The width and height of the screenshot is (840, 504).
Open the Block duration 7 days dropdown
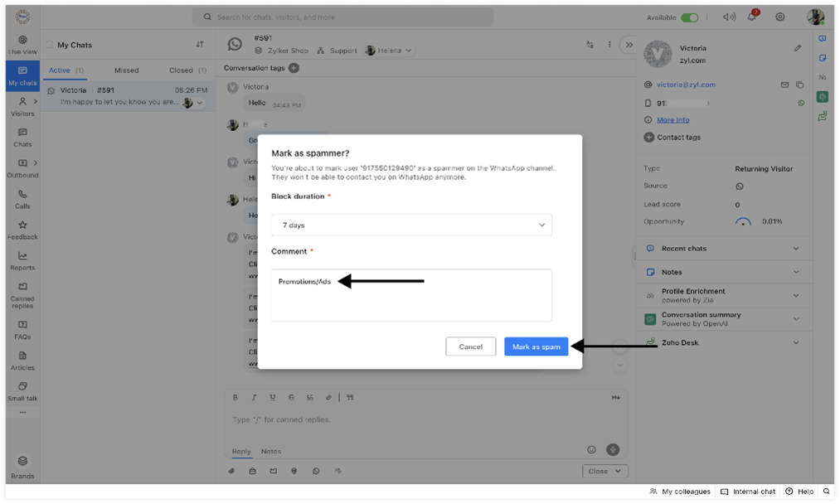(411, 225)
